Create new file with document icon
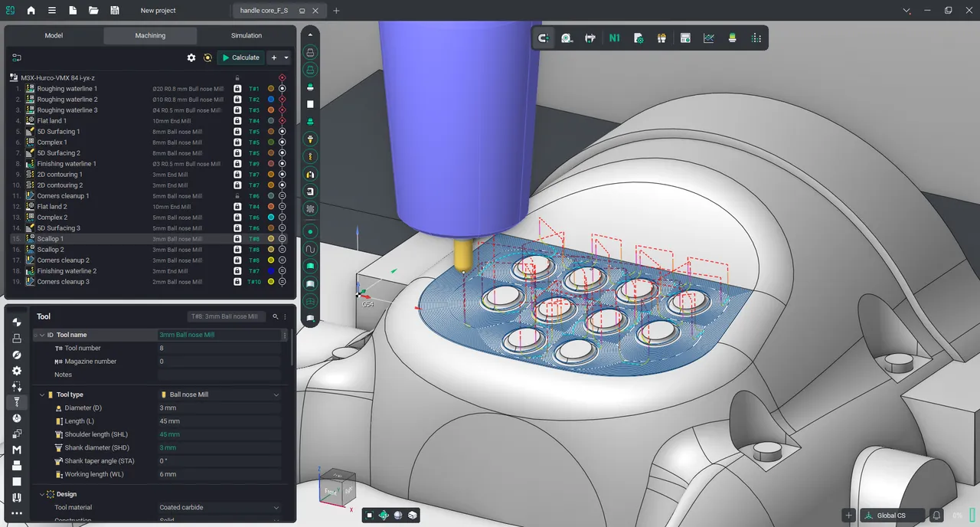The height and width of the screenshot is (527, 980). point(73,11)
